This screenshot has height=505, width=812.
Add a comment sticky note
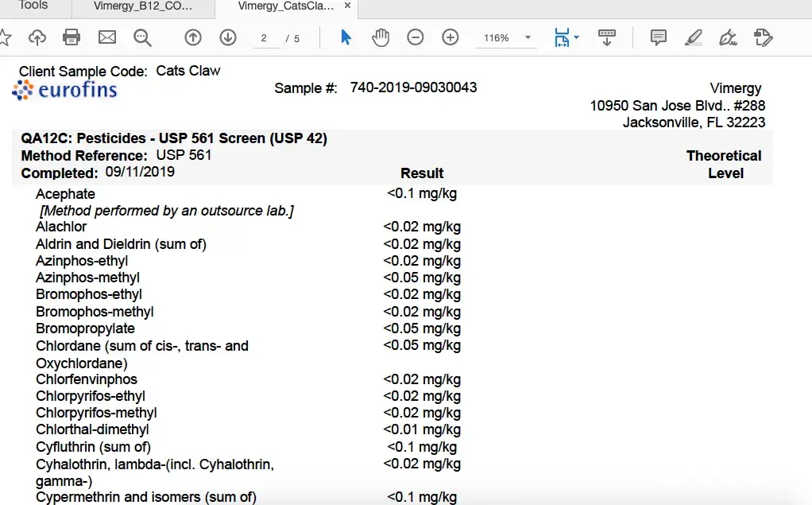[x=658, y=37]
